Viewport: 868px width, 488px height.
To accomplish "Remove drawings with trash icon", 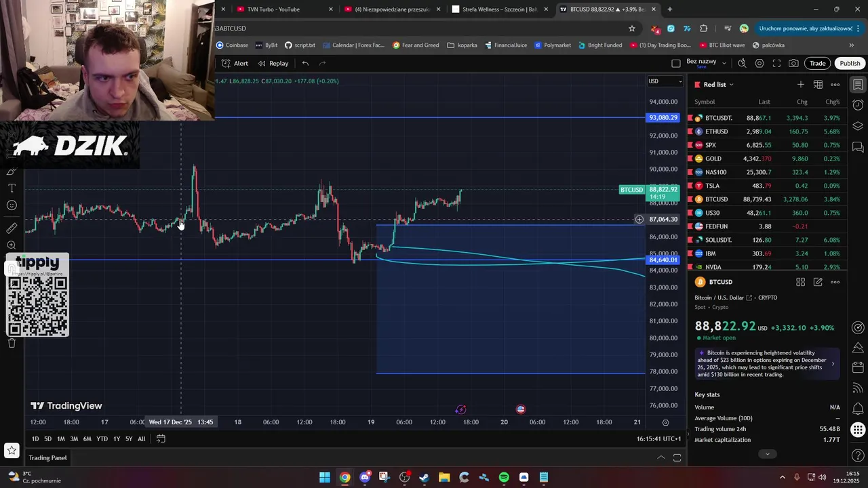I will (12, 343).
